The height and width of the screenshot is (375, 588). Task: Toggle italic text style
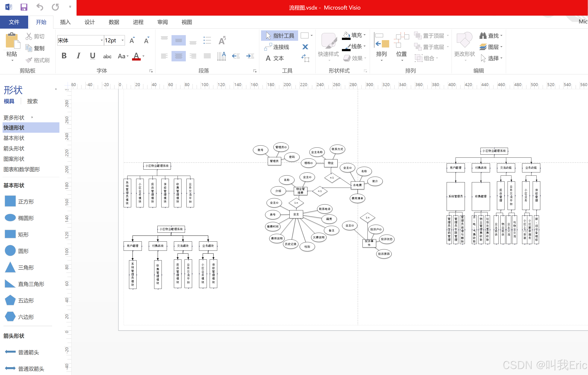[x=78, y=56]
